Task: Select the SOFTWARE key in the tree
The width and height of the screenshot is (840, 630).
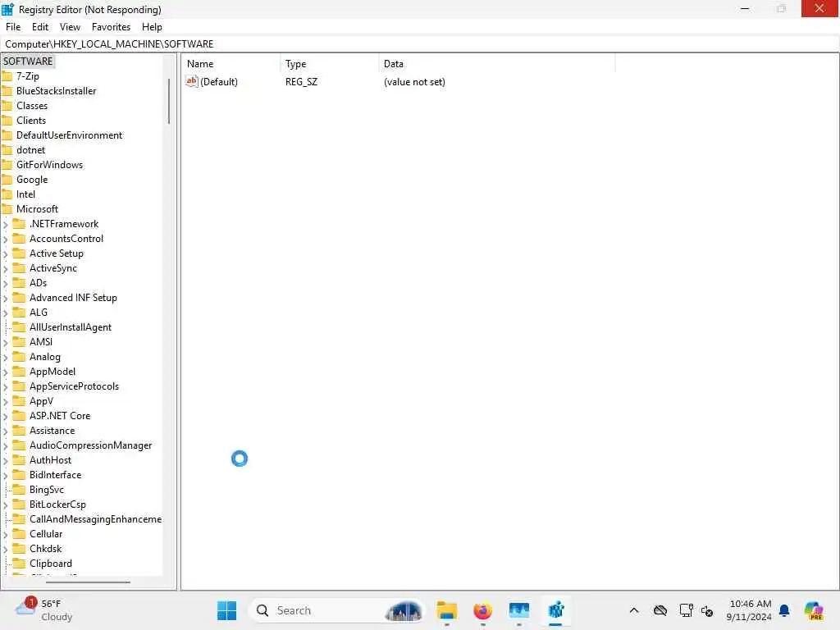Action: click(28, 61)
